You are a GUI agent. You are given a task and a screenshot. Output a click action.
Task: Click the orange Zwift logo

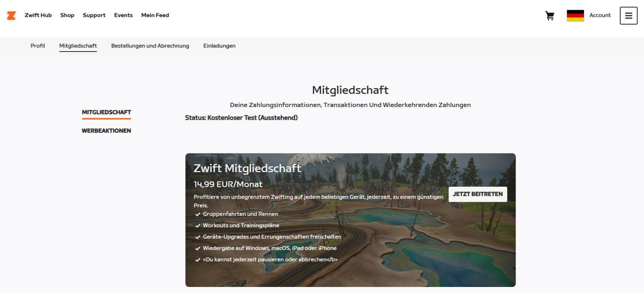tap(11, 15)
